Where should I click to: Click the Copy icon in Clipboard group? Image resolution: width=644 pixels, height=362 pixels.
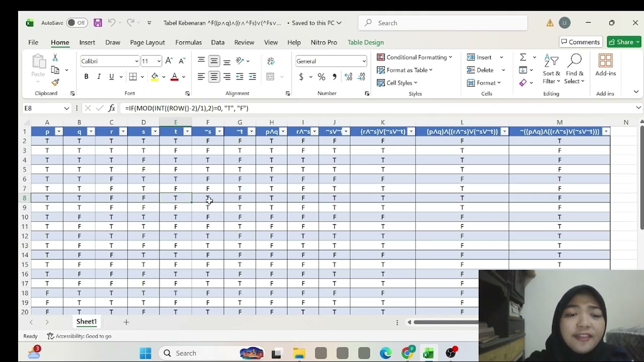click(x=55, y=70)
